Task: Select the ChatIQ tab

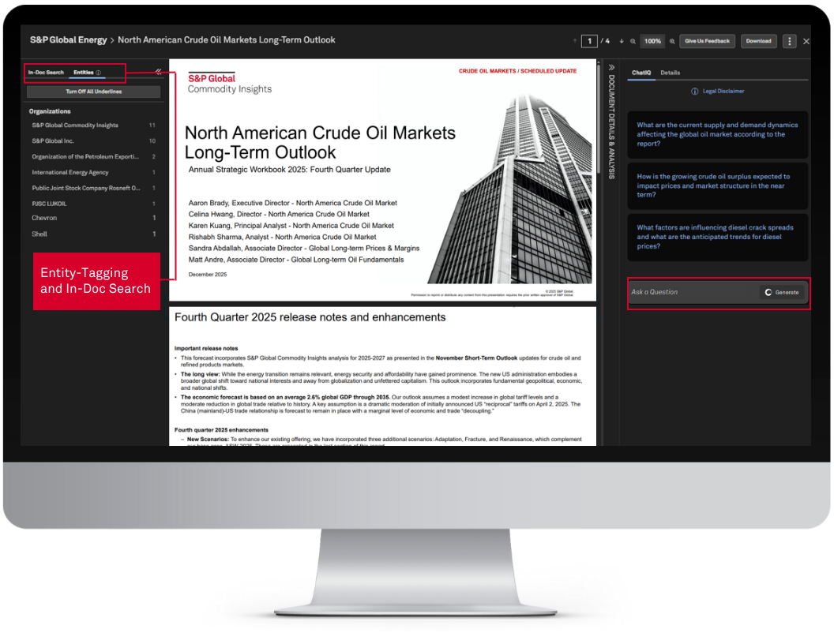Action: (641, 73)
